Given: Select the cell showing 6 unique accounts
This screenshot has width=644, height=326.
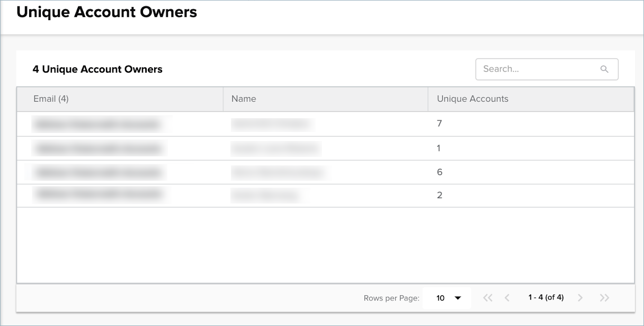Looking at the screenshot, I should point(531,172).
